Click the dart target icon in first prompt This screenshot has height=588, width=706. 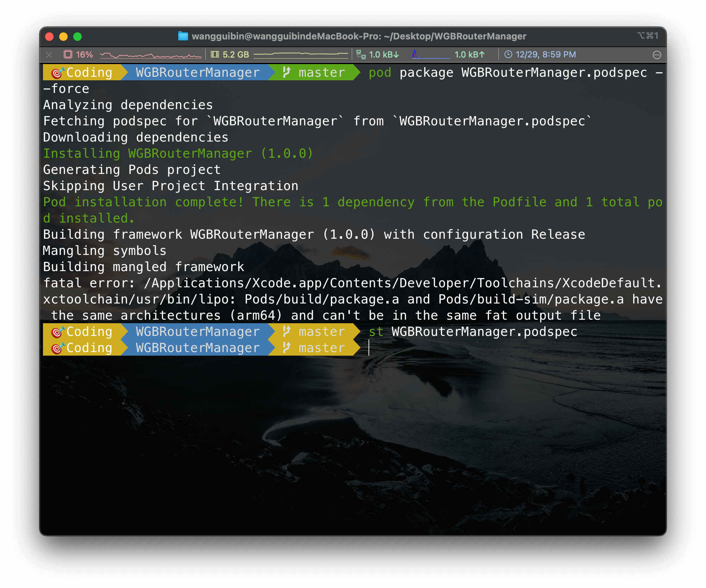pos(58,73)
